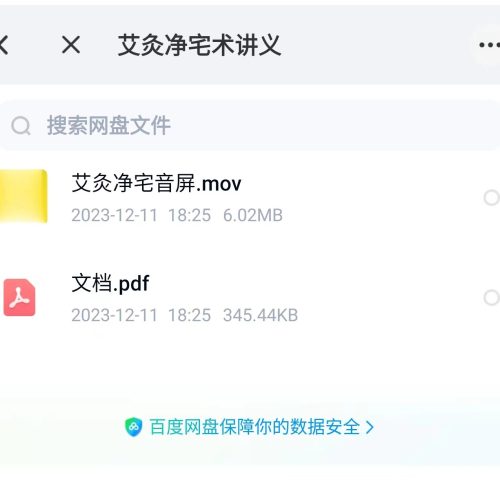The image size is (500, 500).
Task: Select the radio button for 文档.pdf
Action: tap(491, 298)
